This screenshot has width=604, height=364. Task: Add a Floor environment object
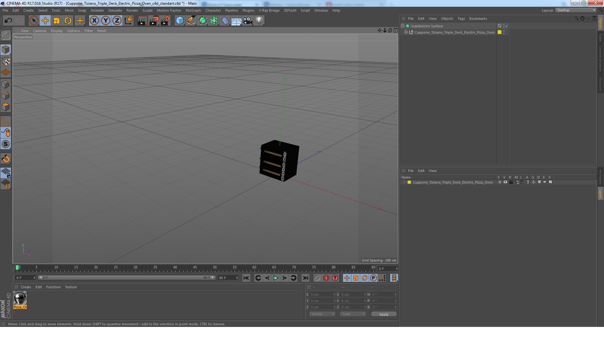coord(237,21)
